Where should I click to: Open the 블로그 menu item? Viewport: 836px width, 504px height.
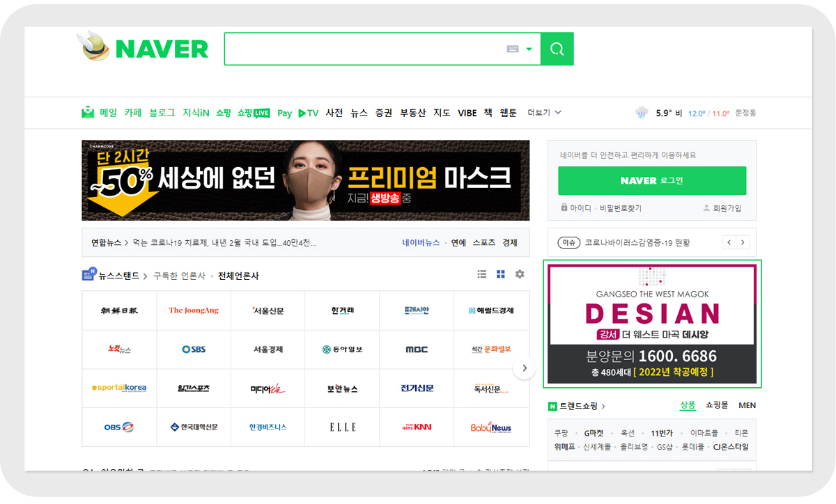[162, 113]
